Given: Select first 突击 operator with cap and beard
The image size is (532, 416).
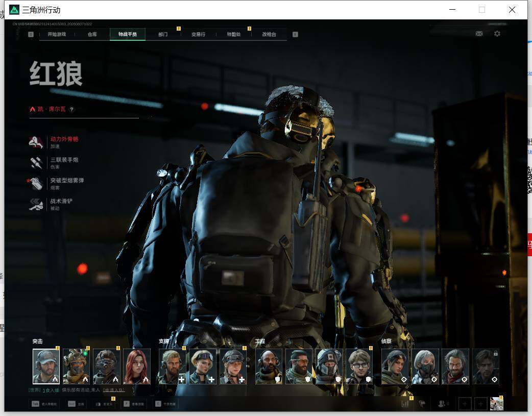Looking at the screenshot, I should (46, 366).
